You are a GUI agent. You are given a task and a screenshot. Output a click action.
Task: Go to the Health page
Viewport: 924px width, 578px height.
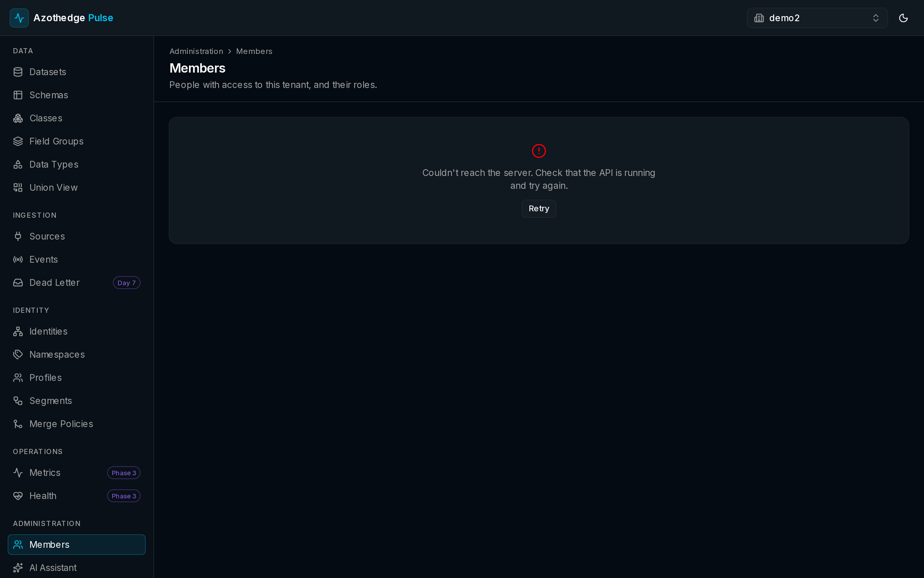(76, 496)
